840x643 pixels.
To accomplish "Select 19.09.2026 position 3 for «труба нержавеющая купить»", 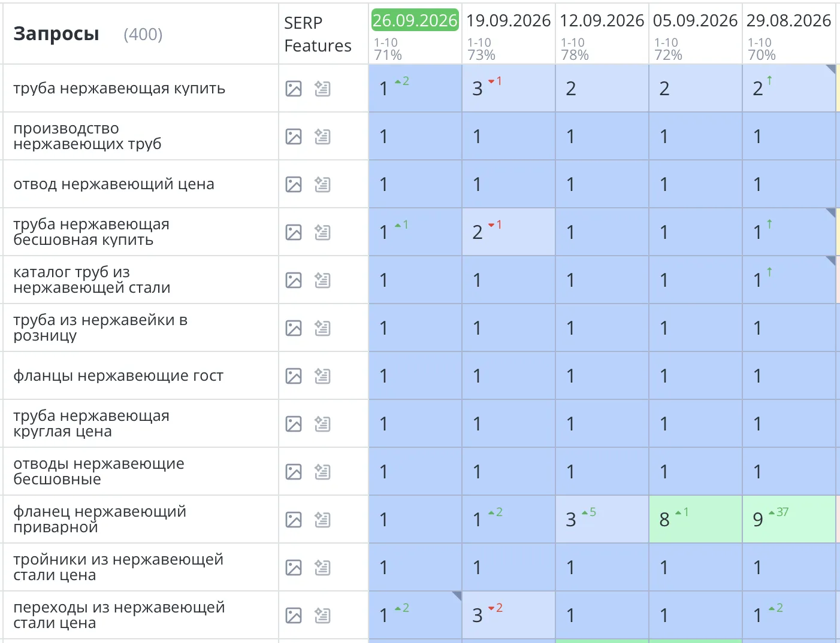I will [509, 89].
